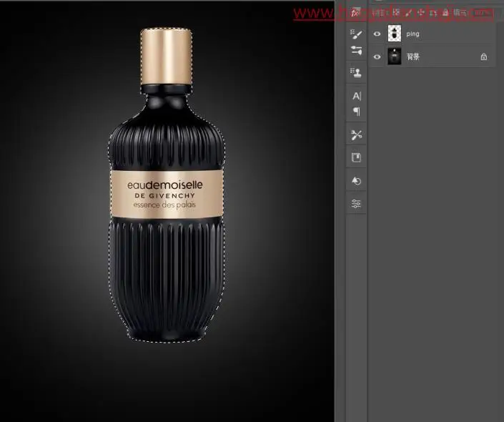Open the Paragraph panel icon

357,112
